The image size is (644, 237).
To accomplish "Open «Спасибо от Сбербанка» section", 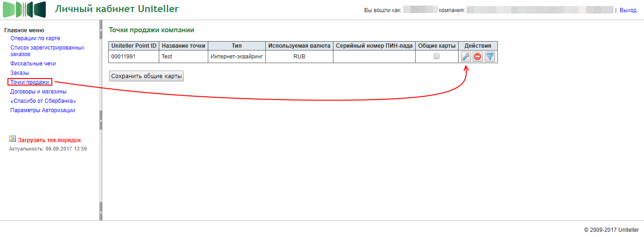I will pyautogui.click(x=43, y=101).
